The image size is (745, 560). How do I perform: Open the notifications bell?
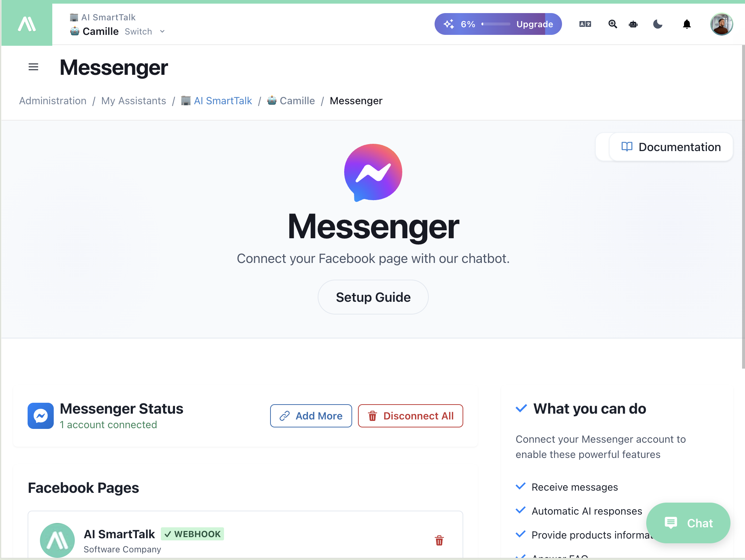coord(687,24)
